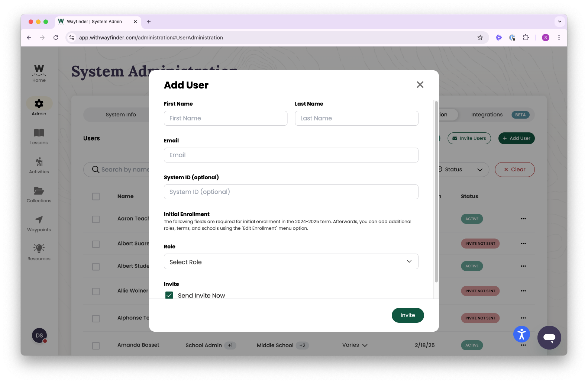
Task: Open the Select Role dropdown
Action: (x=291, y=261)
